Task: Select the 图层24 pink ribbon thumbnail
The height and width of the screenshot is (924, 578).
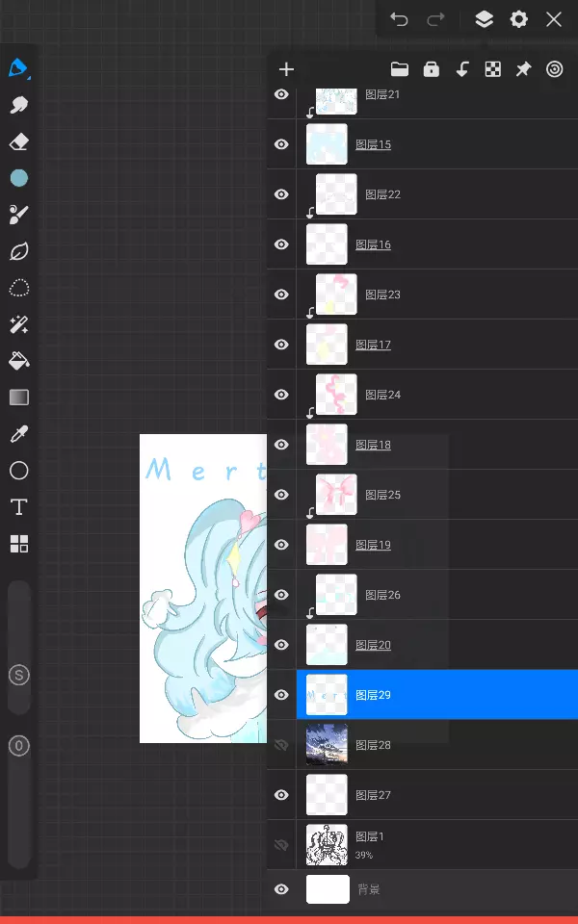Action: point(336,395)
